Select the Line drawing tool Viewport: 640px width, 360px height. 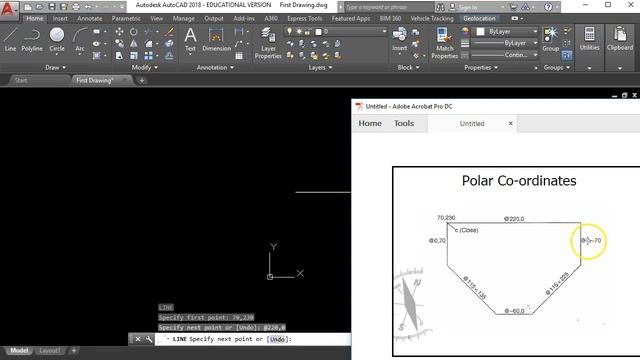pyautogui.click(x=10, y=40)
